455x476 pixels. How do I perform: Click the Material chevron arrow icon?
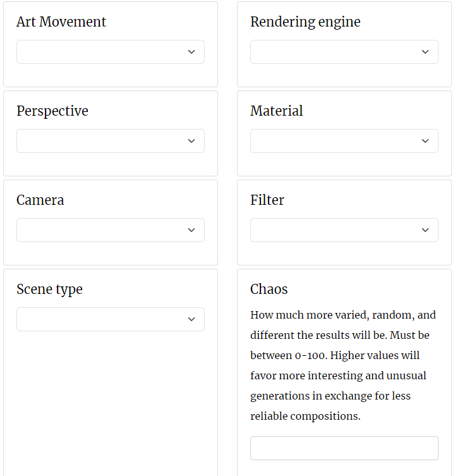(x=425, y=141)
